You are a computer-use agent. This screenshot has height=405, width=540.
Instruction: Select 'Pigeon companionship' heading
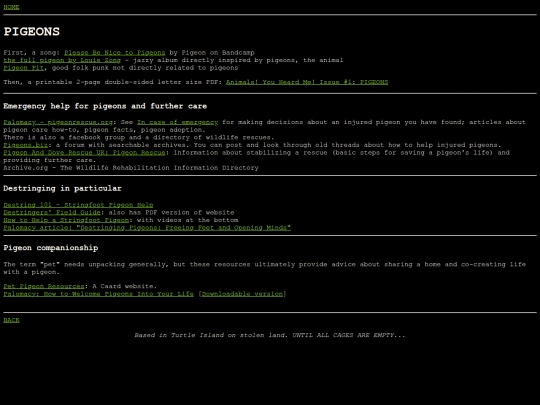click(x=51, y=248)
